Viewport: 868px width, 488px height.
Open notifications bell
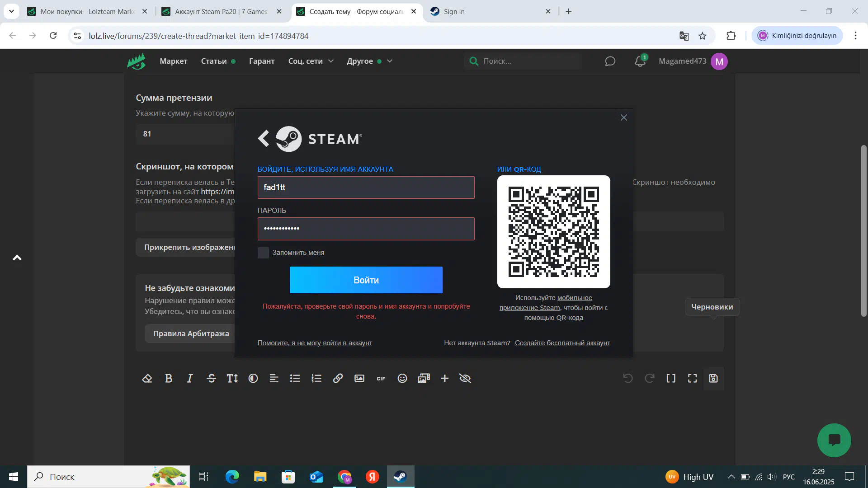pos(640,61)
